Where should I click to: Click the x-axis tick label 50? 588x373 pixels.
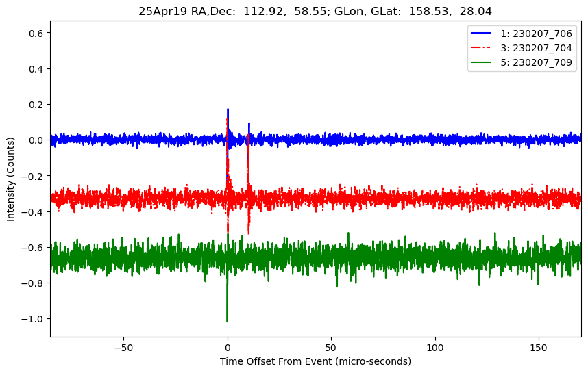click(x=331, y=348)
